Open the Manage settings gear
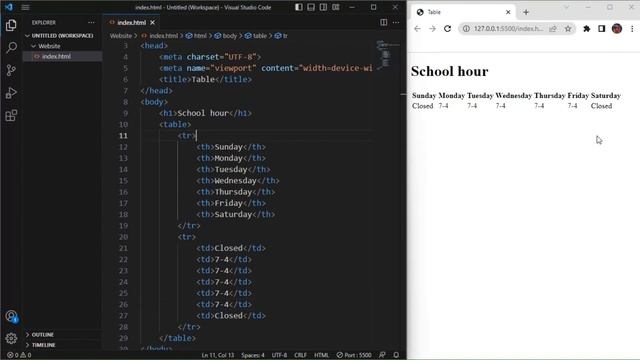This screenshot has width=640, height=360. tap(11, 338)
